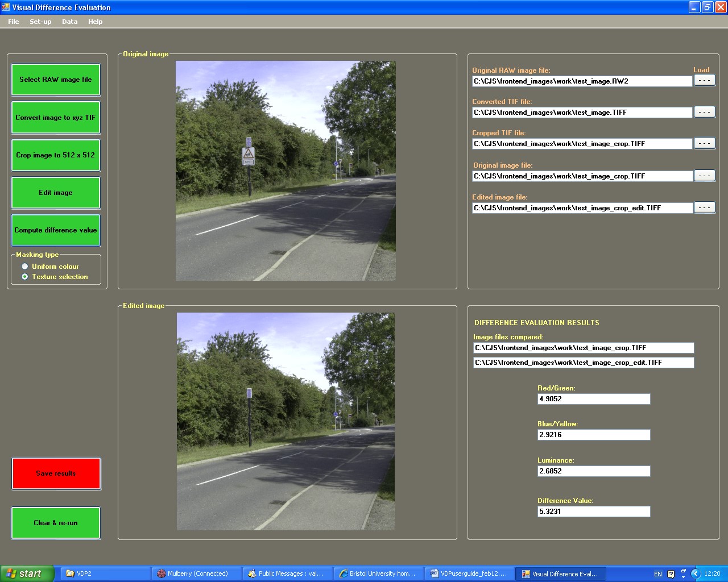Click browse button beside Converted TIF file
The width and height of the screenshot is (728, 582).
click(x=704, y=112)
